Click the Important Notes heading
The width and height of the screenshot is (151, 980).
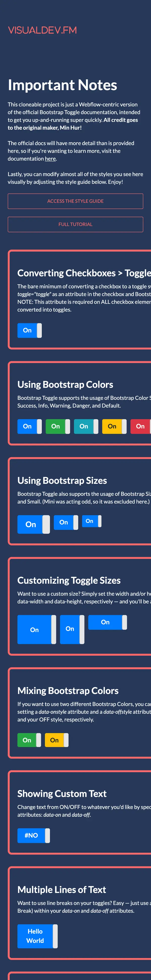[x=62, y=85]
